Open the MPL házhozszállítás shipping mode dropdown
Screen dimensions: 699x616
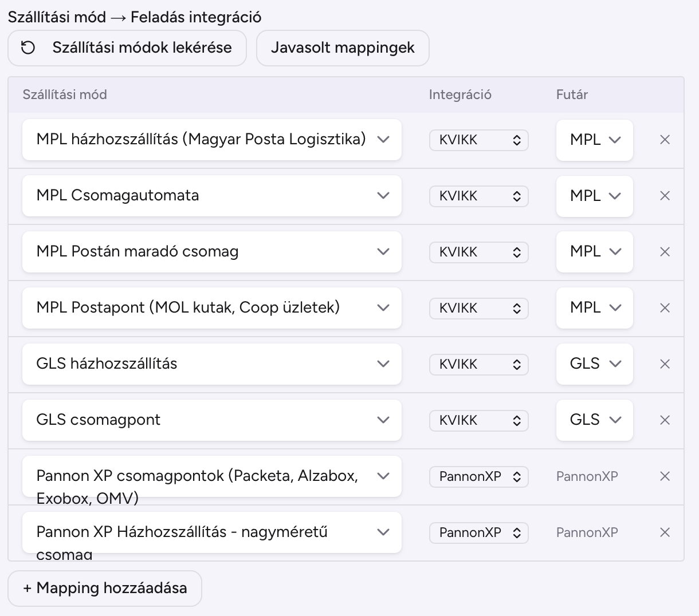[212, 140]
